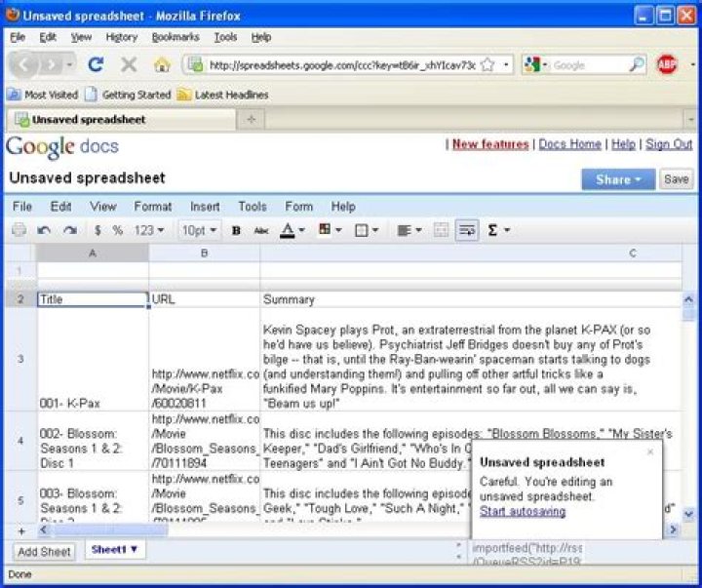Toggle wrap text button
This screenshot has height=588, width=702.
point(467,230)
